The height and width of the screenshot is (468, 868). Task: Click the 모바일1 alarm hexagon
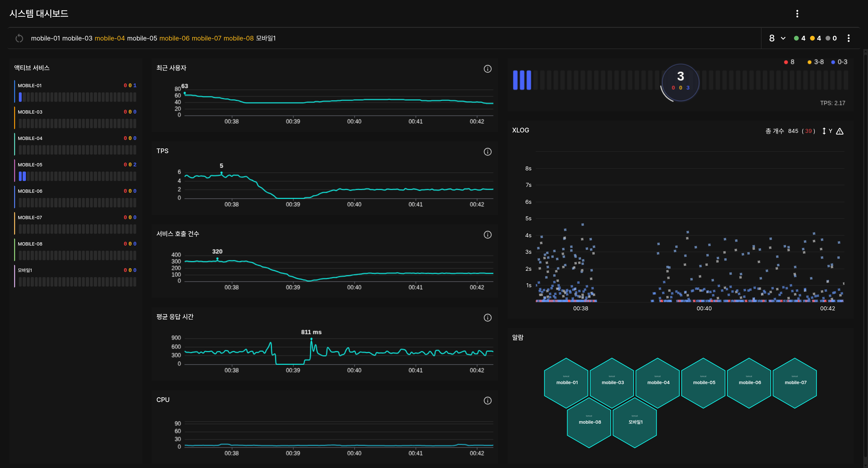pos(635,423)
